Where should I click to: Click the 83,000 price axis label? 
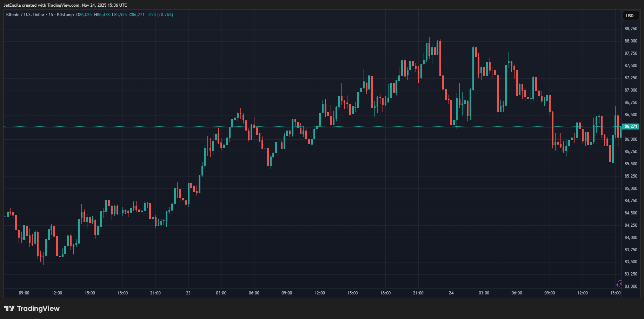pos(631,286)
